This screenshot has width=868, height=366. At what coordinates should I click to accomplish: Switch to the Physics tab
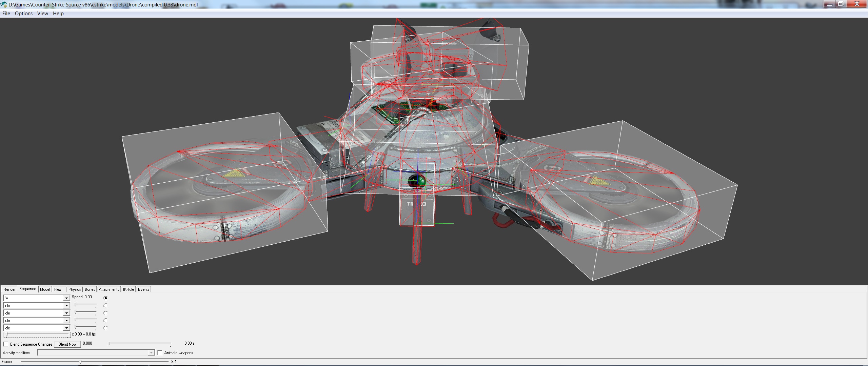click(75, 289)
